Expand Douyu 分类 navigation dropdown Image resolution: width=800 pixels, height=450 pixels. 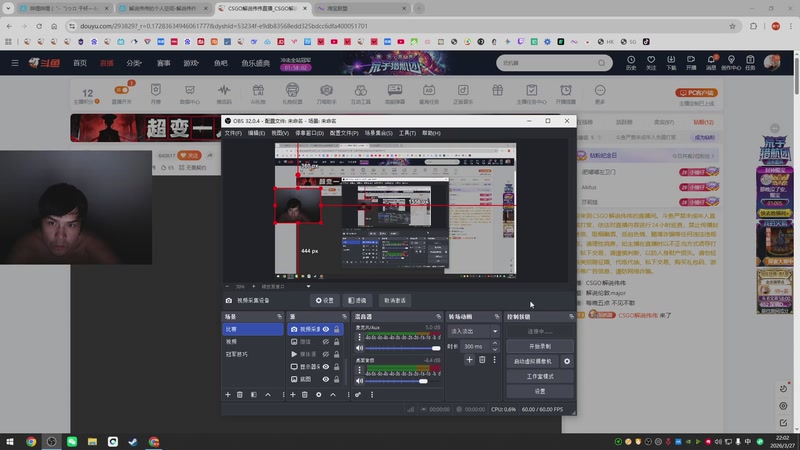click(x=134, y=63)
